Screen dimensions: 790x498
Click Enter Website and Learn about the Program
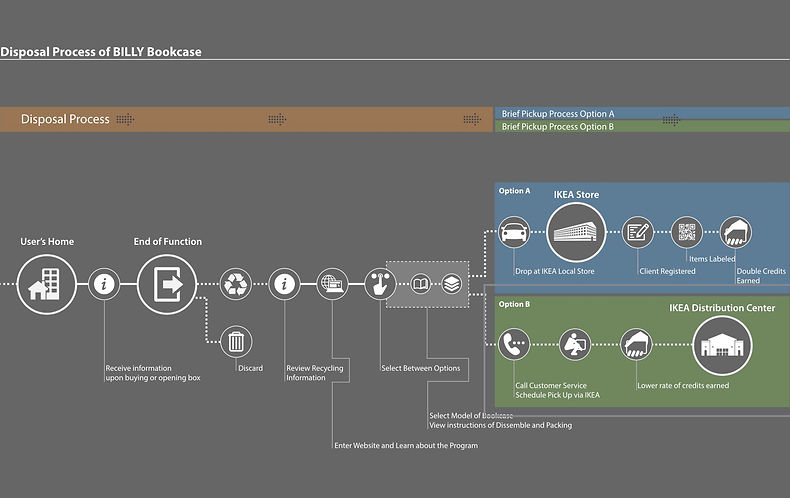(406, 446)
